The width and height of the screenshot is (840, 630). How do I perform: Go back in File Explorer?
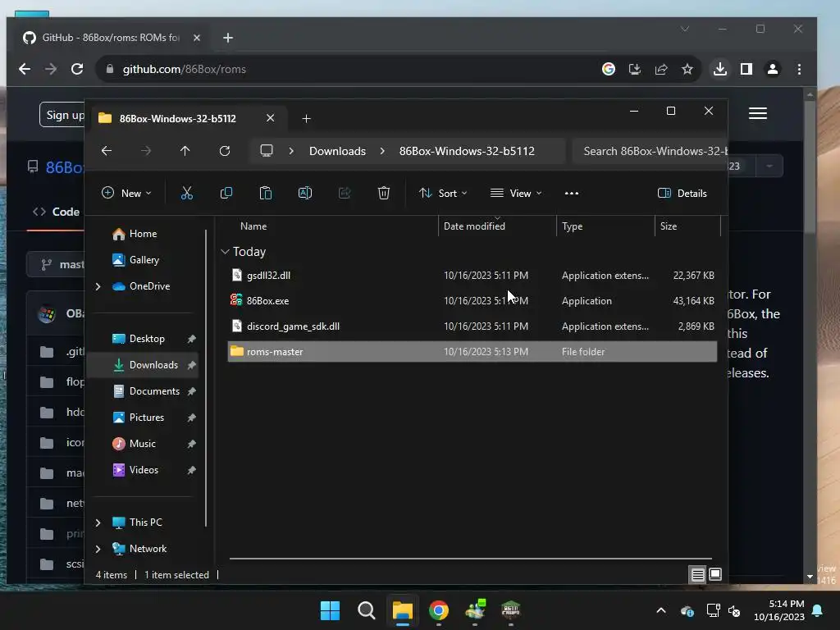[107, 151]
